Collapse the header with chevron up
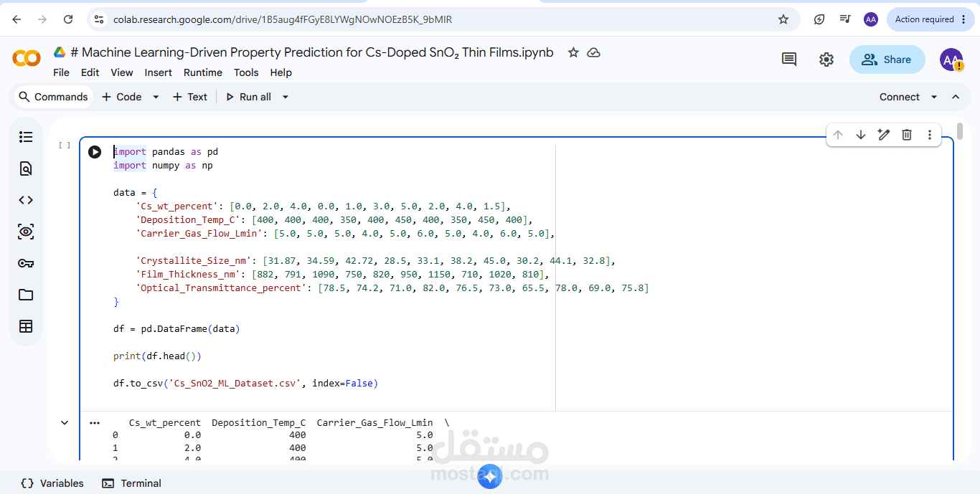The width and height of the screenshot is (980, 494). coord(956,97)
